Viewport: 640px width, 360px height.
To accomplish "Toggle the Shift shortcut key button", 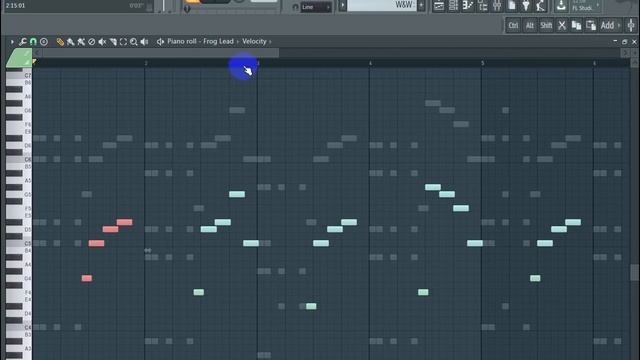I will point(546,26).
